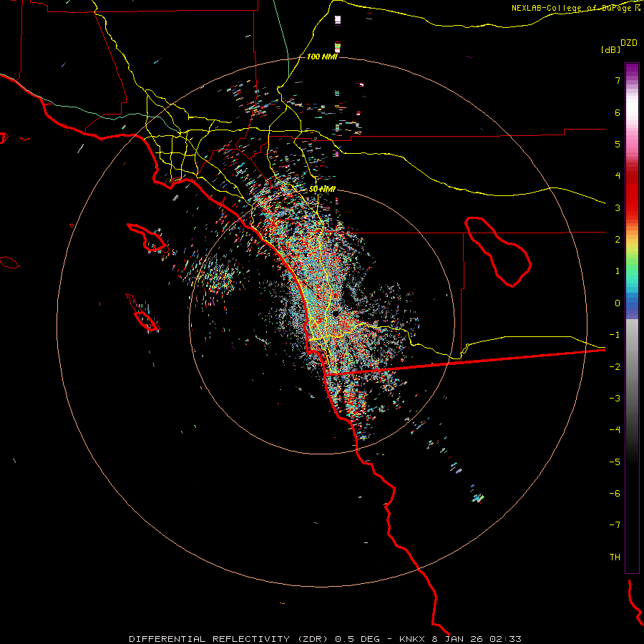Click the 0 tick label on color scale
644x644 pixels.
(x=618, y=303)
